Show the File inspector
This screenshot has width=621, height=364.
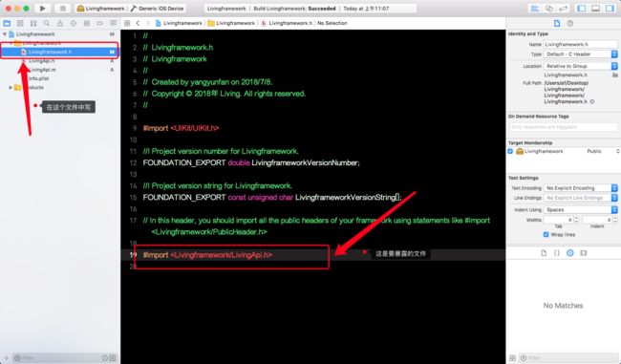pos(557,23)
